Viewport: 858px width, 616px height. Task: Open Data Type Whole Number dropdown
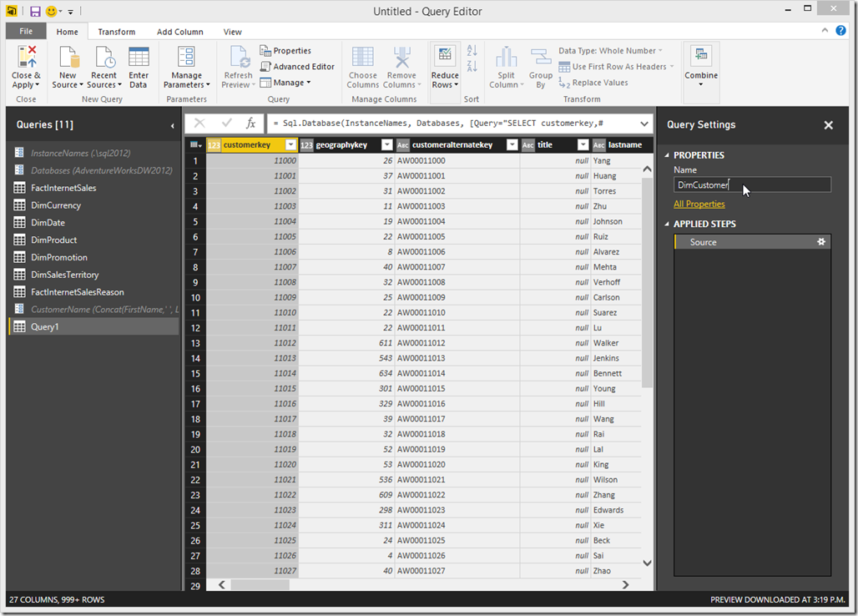(610, 50)
